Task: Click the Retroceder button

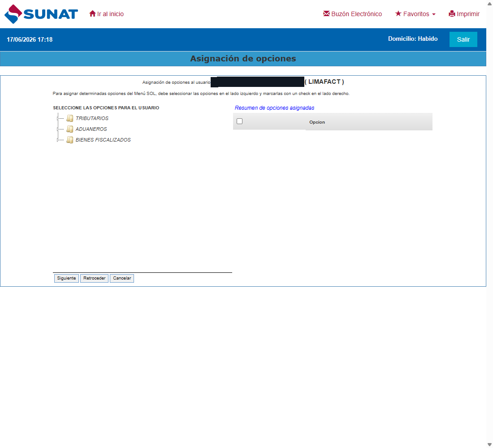Action: click(94, 278)
